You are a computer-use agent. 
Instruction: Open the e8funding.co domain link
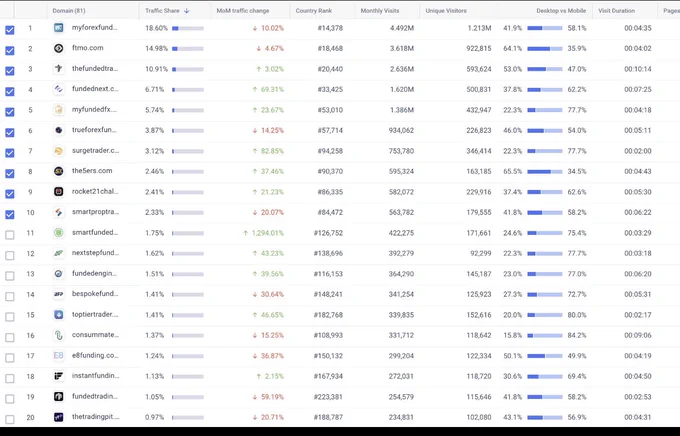(95, 355)
